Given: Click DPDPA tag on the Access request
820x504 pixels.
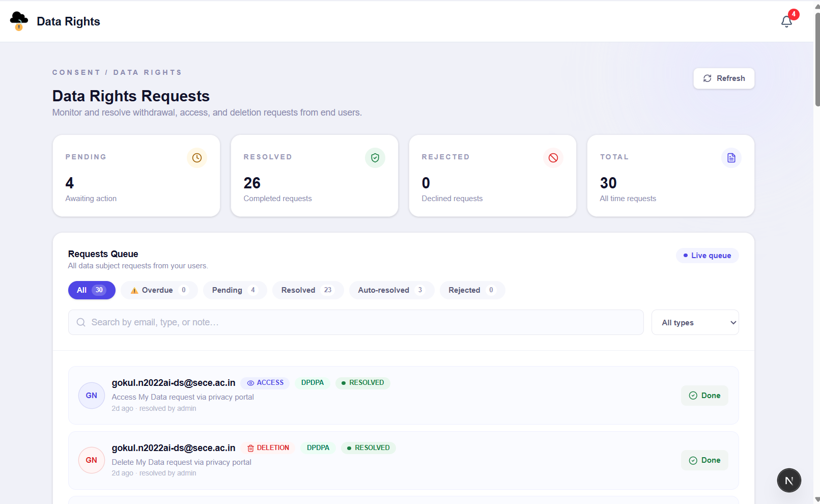Looking at the screenshot, I should [x=313, y=383].
